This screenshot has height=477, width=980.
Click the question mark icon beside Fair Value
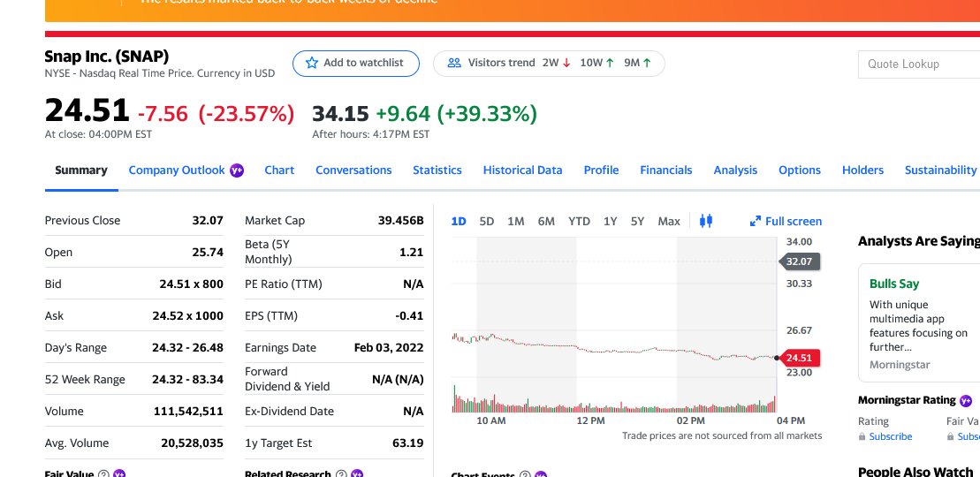(103, 474)
